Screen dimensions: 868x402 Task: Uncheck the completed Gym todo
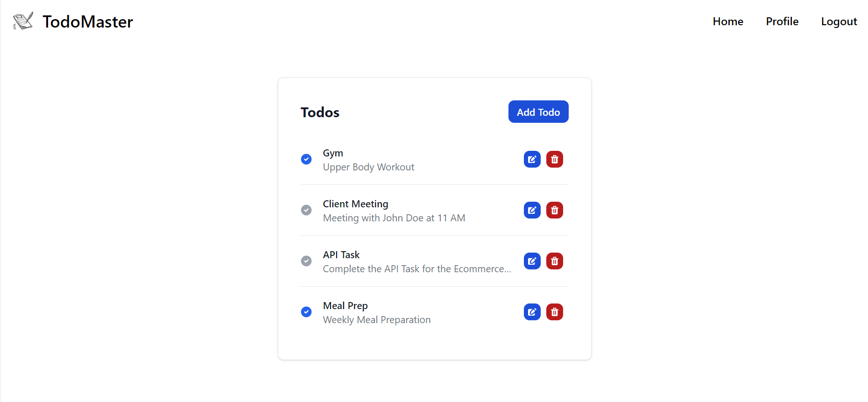306,159
